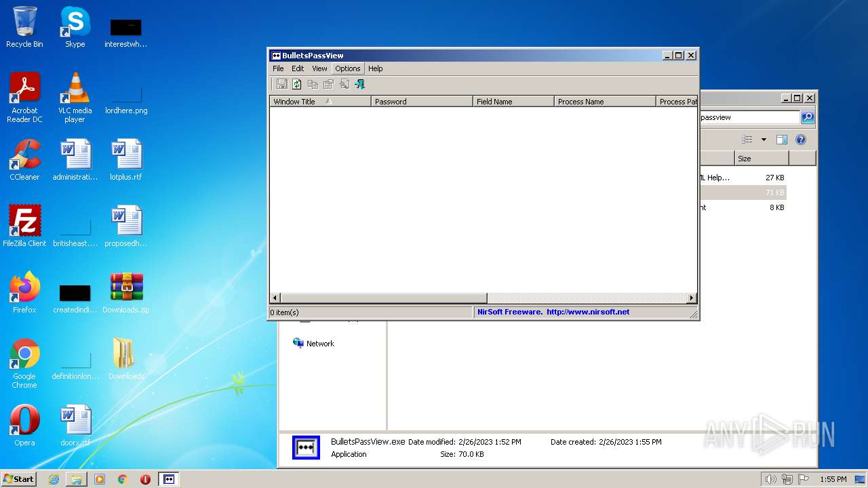Select lordhere.png desktop file

coord(126,98)
